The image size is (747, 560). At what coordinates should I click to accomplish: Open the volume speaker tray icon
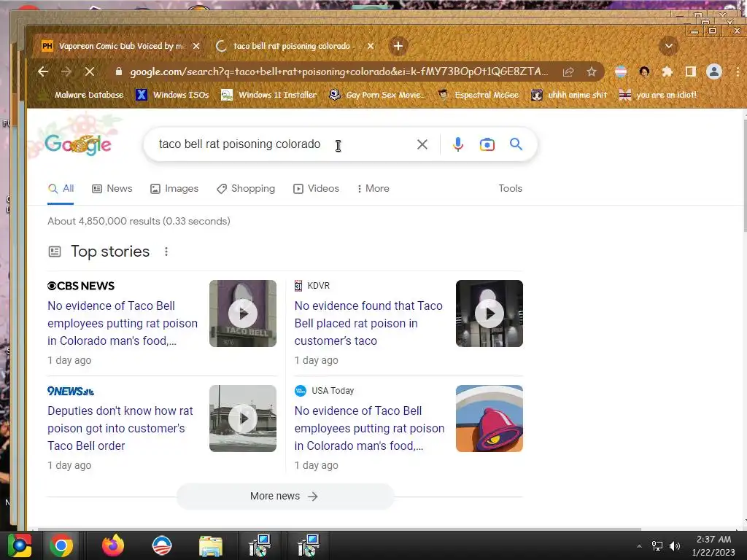675,546
